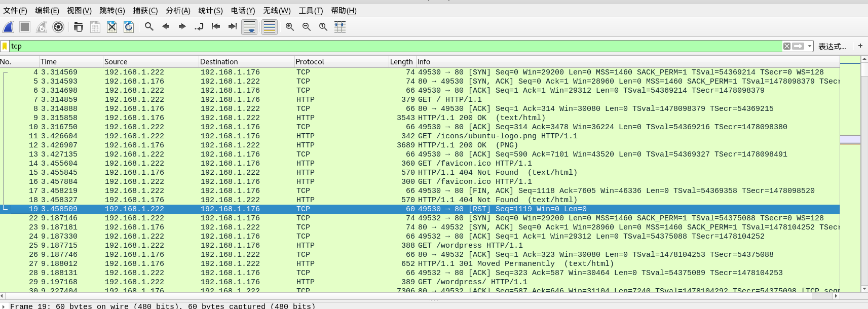This screenshot has height=309, width=868.
Task: Add a filter button with plus
Action: 860,46
